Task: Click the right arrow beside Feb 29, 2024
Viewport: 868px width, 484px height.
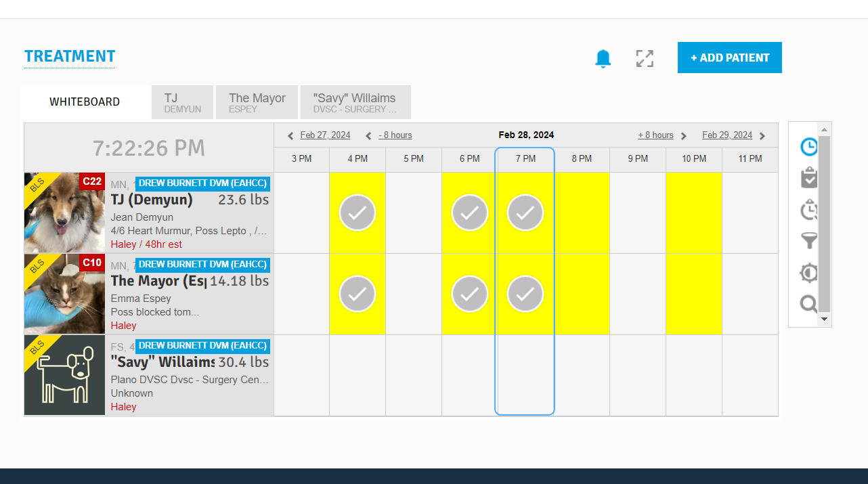Action: (762, 136)
